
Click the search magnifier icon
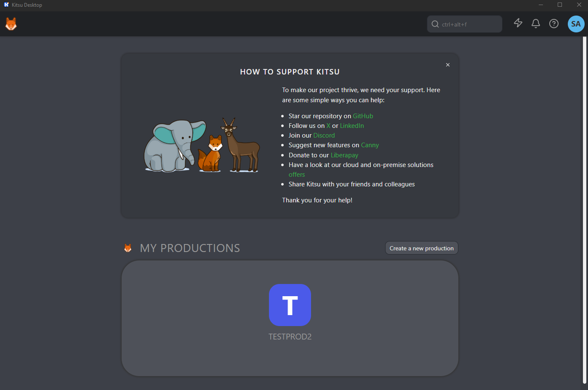pos(435,24)
